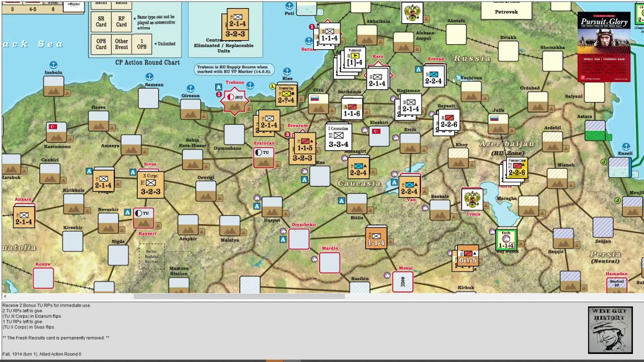Click the Russian eagle marker above Aleksandropol
644x362 pixels.
pyautogui.click(x=412, y=13)
